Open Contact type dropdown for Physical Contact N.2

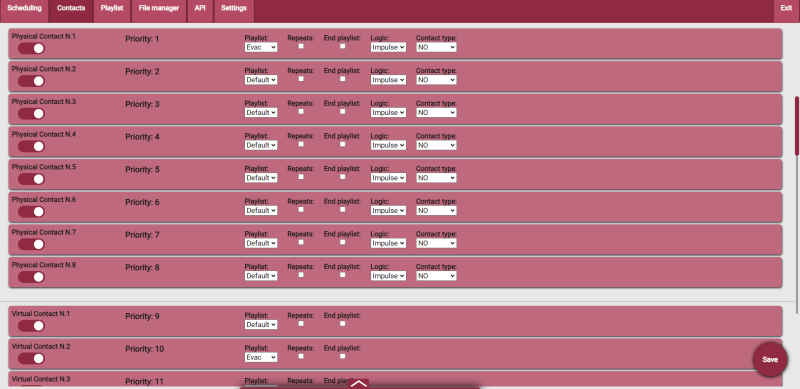436,80
